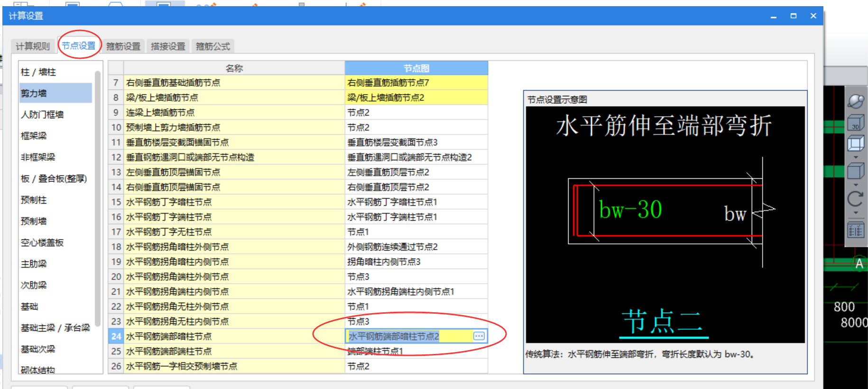This screenshot has height=389, width=868.
Task: Select 框架梁 category
Action: pyautogui.click(x=55, y=136)
